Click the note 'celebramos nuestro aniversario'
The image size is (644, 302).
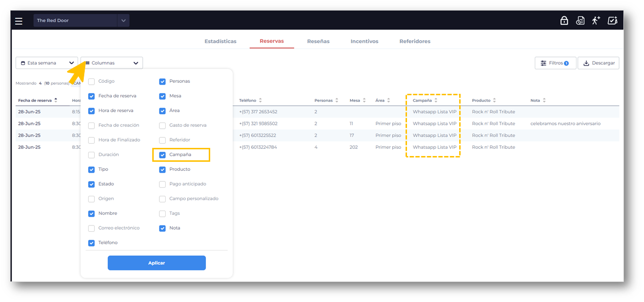(565, 123)
